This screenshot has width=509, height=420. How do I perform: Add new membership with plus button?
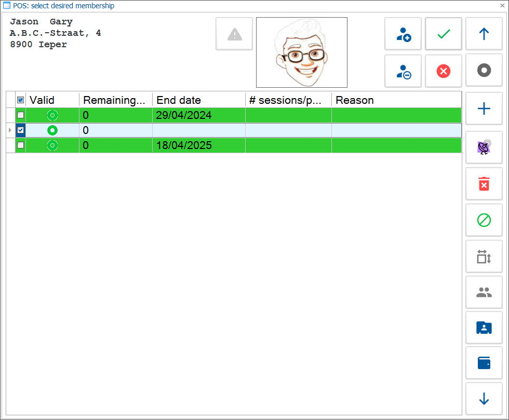[484, 109]
